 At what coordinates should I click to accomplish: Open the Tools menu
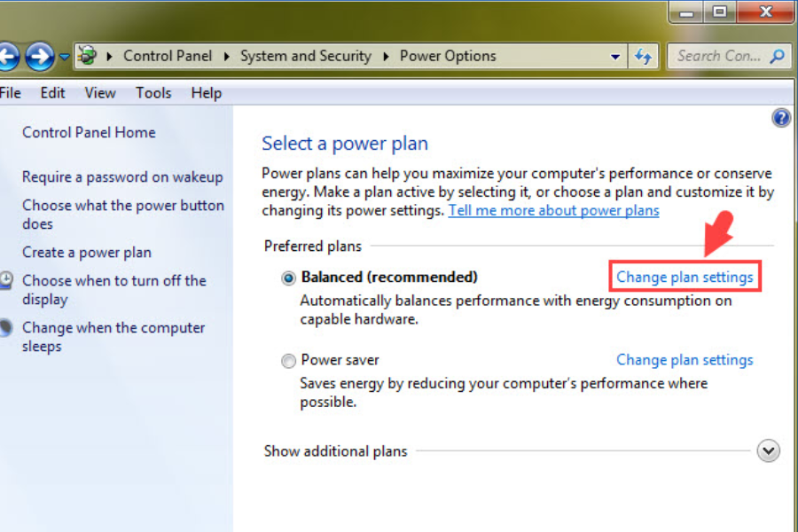point(153,93)
